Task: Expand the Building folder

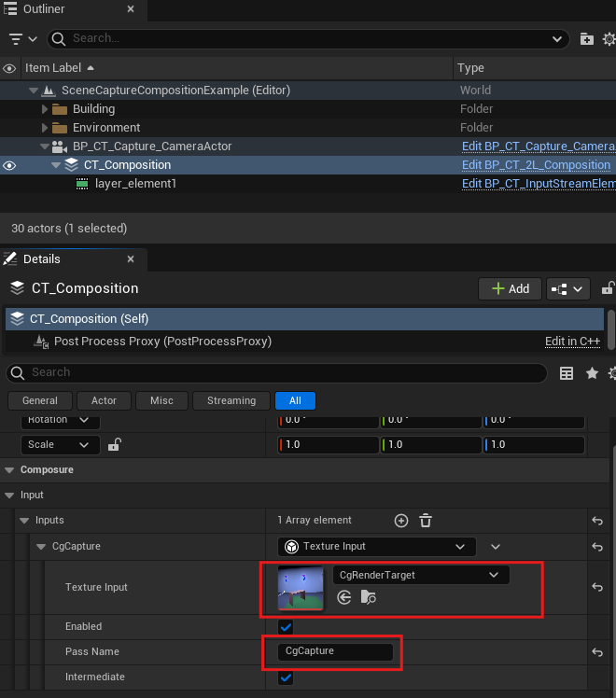Action: [x=45, y=109]
